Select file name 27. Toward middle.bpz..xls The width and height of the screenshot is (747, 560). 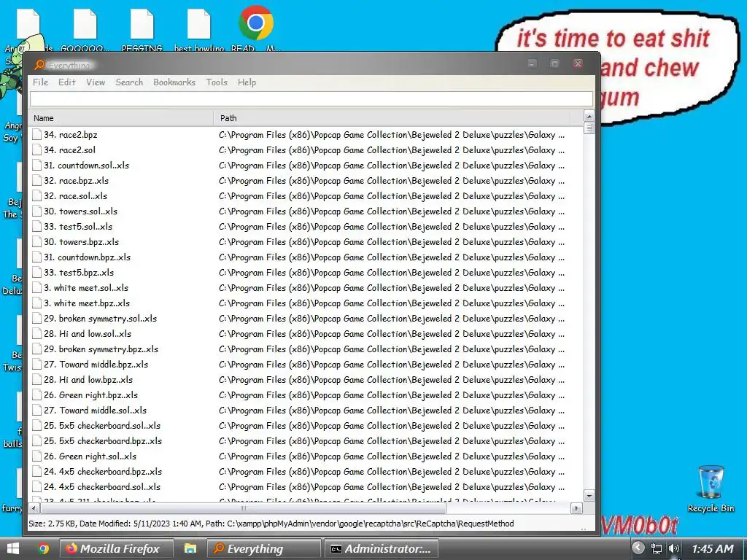tap(96, 365)
